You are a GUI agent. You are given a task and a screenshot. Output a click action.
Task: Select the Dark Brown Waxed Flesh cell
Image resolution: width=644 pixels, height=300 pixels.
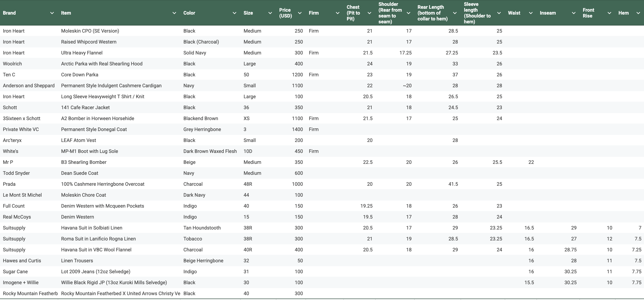210,151
